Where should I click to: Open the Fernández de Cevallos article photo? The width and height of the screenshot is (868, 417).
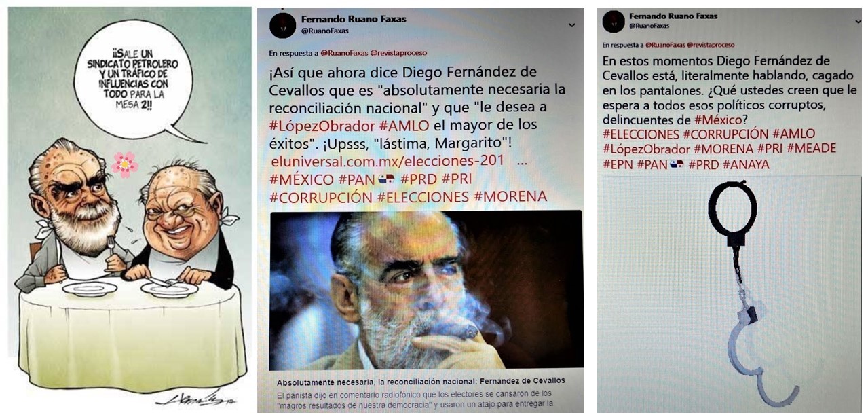[427, 290]
